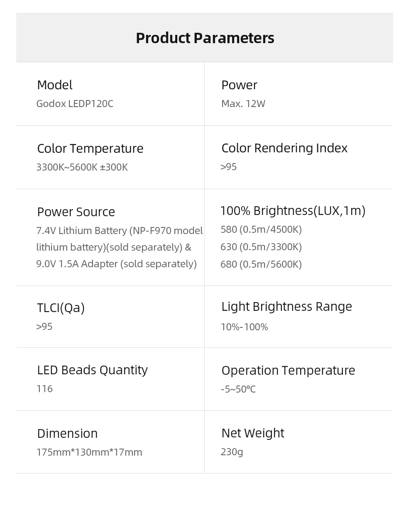411x532 pixels.
Task: Click the 9.0V 1.5A Adapter line
Action: [116, 264]
